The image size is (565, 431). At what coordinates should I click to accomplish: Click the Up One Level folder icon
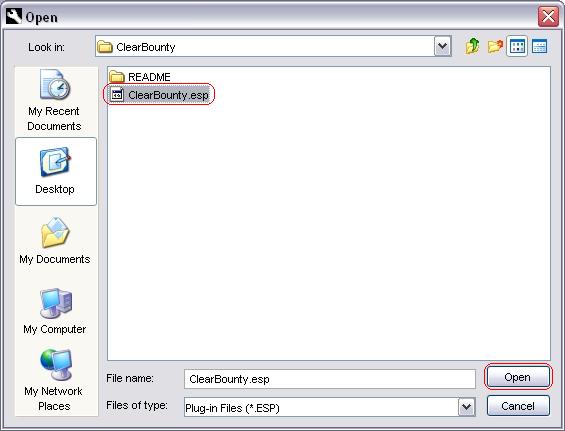pyautogui.click(x=472, y=46)
